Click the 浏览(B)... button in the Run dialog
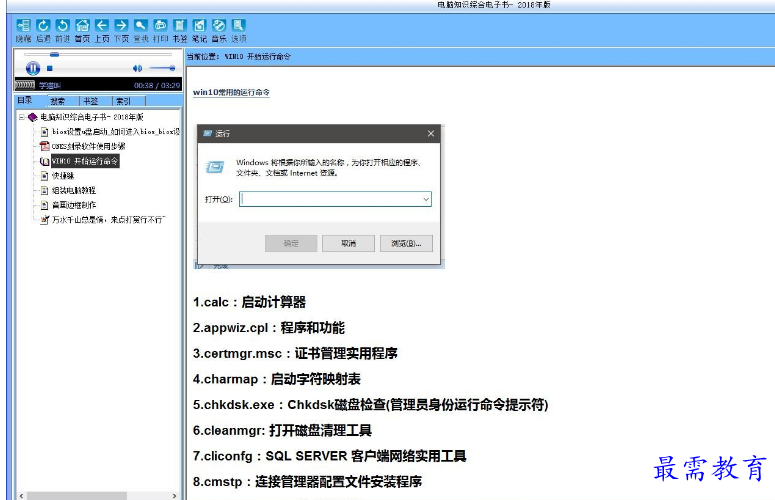Viewport: 775px width, 500px height. point(406,243)
